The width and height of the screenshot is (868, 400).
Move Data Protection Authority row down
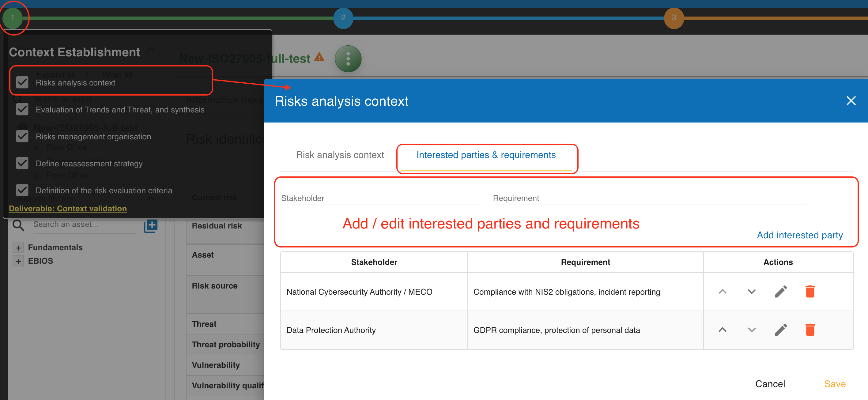click(751, 330)
